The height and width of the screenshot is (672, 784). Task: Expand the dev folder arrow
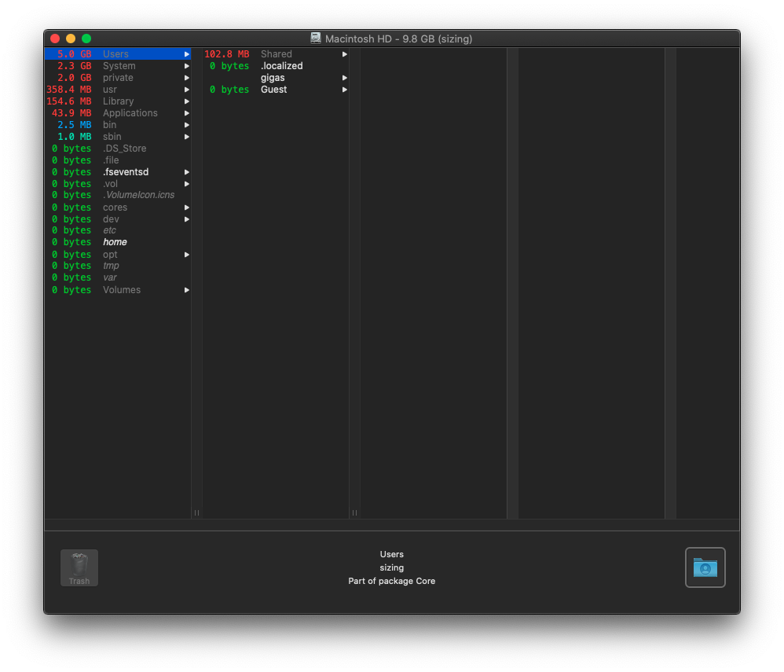coord(186,219)
